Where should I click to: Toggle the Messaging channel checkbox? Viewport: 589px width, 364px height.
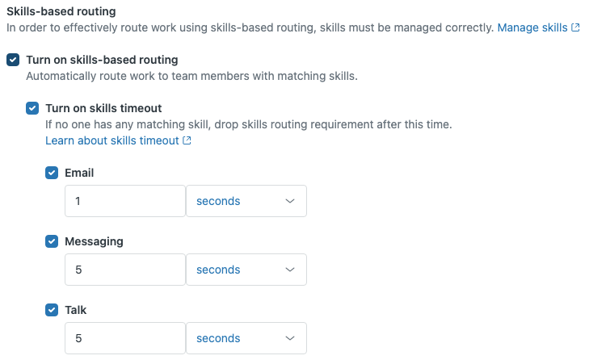[52, 241]
